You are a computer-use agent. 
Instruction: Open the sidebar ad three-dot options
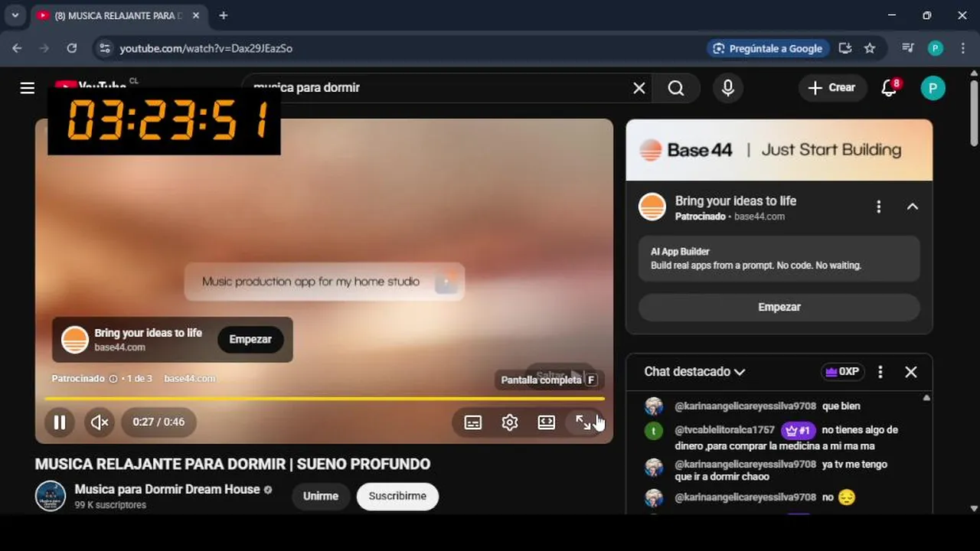[x=878, y=207]
